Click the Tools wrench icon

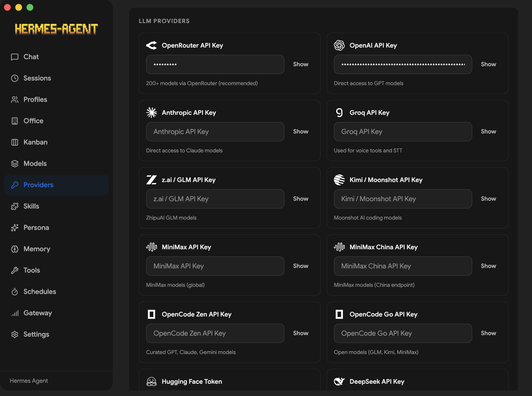click(15, 270)
